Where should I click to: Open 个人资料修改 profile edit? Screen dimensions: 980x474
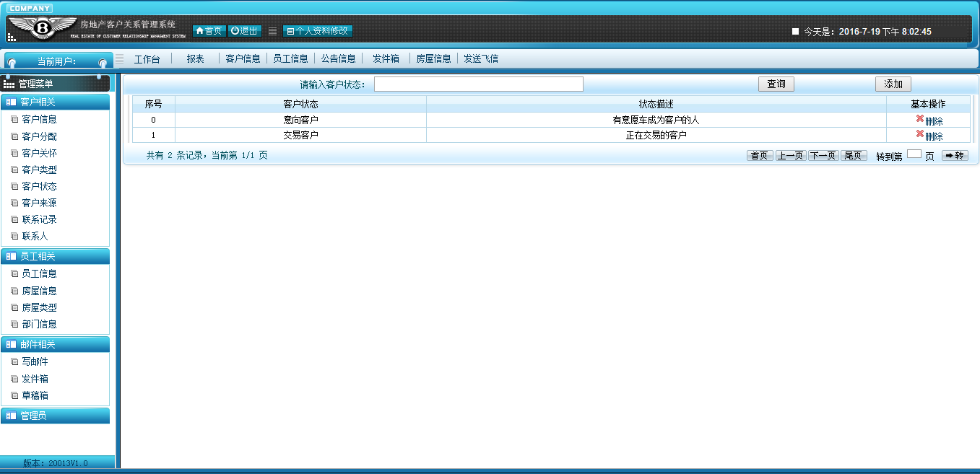pyautogui.click(x=318, y=31)
